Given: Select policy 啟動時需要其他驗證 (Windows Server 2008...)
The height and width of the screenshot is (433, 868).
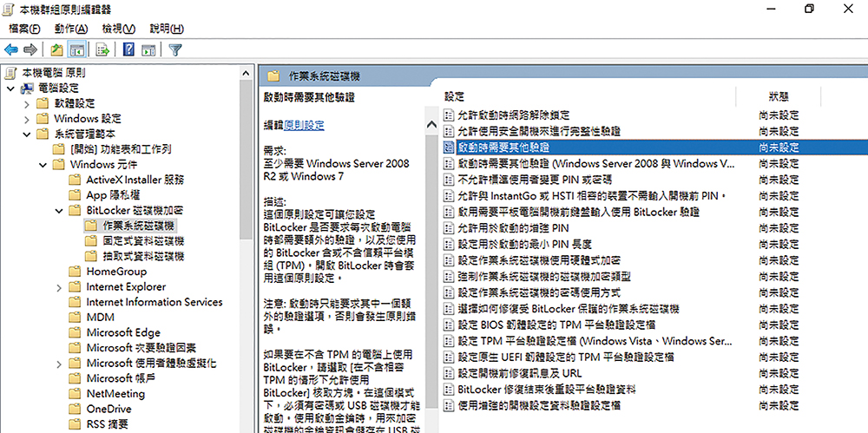Looking at the screenshot, I should (x=597, y=163).
